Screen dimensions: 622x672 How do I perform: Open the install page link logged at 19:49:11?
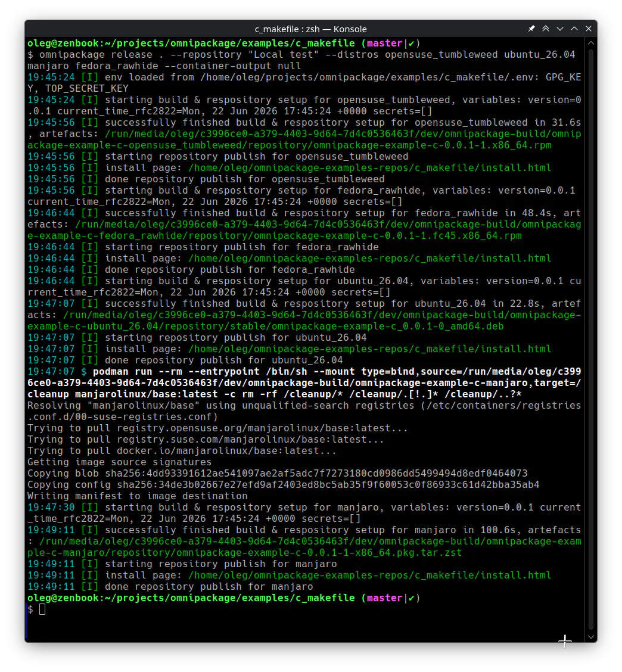point(369,575)
